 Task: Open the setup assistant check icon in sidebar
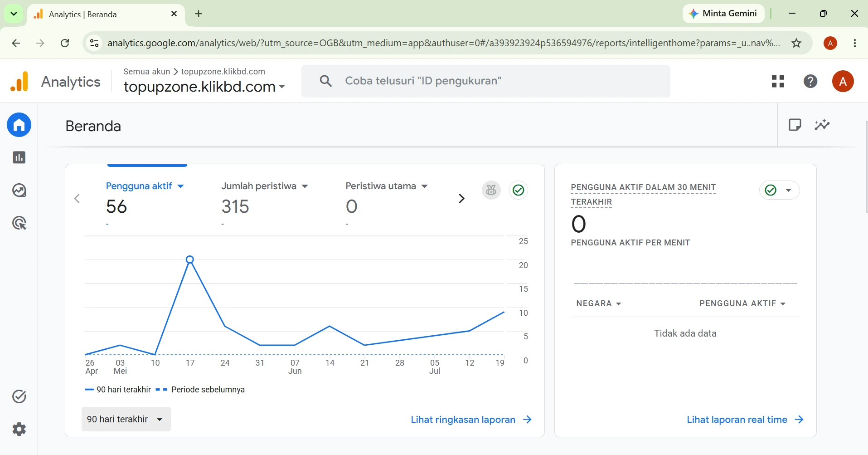click(x=19, y=396)
